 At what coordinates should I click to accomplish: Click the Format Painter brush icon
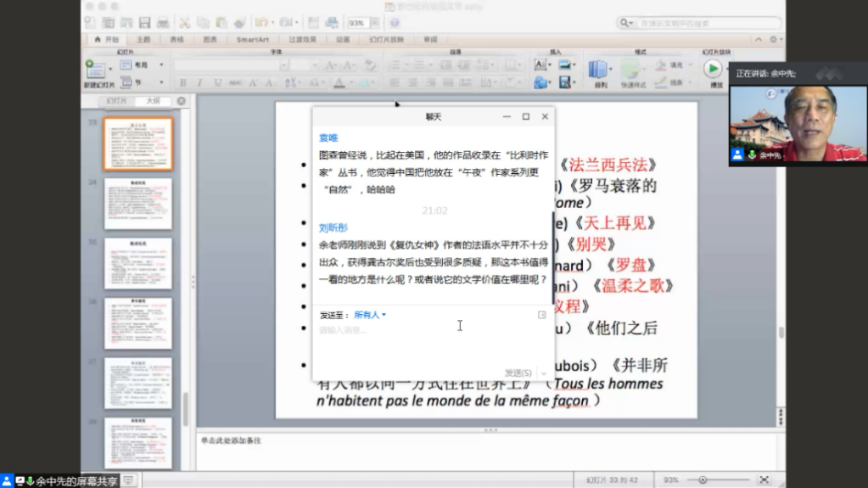[x=238, y=23]
